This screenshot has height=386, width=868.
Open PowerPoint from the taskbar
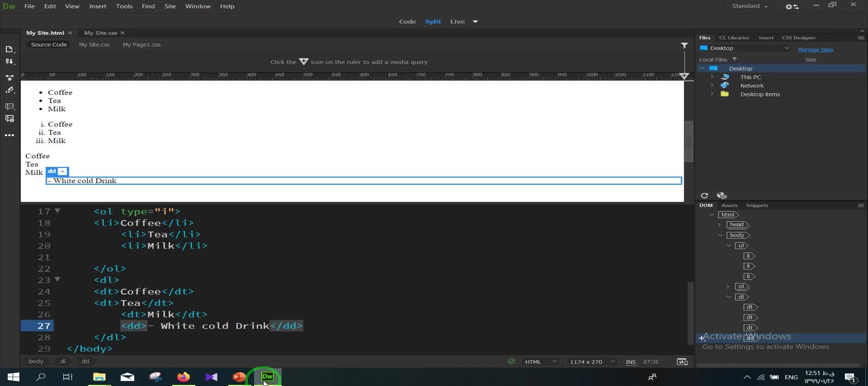coord(239,377)
